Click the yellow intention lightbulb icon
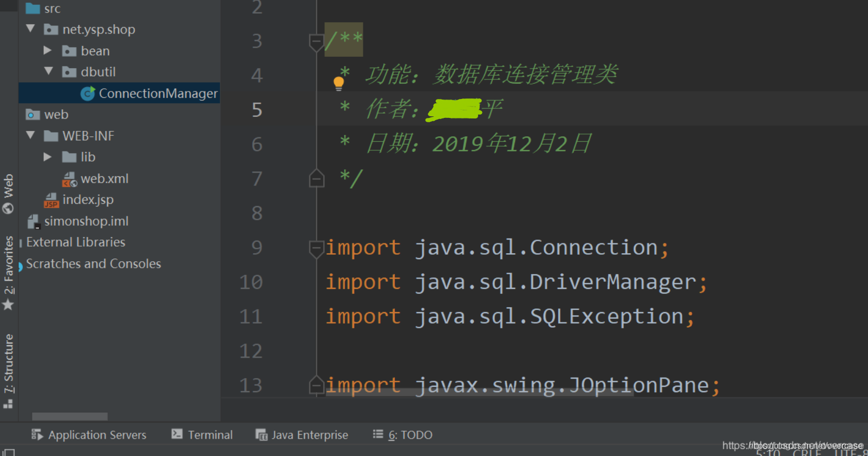Screen dimensions: 868x456 pos(338,83)
